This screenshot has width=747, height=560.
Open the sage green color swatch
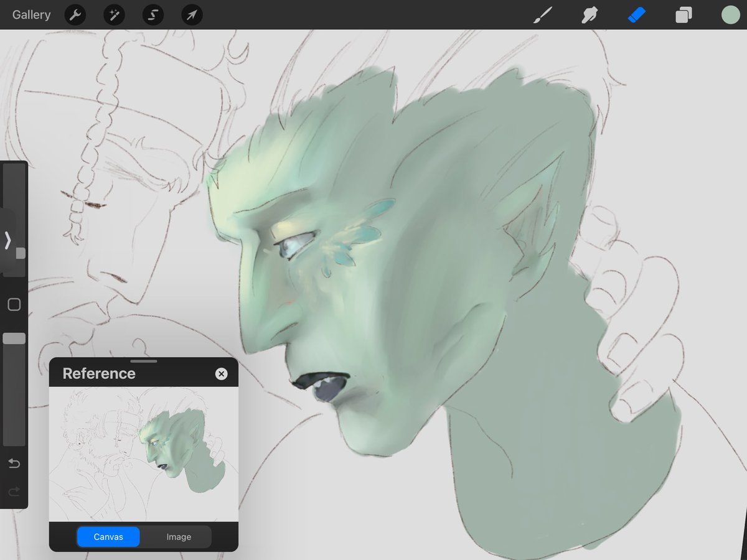(x=730, y=15)
